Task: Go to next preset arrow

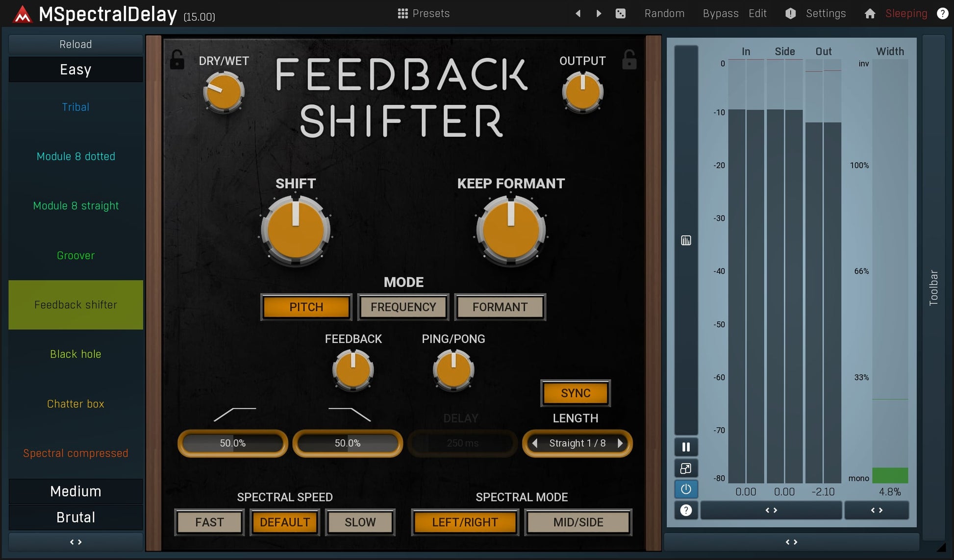Action: click(x=599, y=13)
